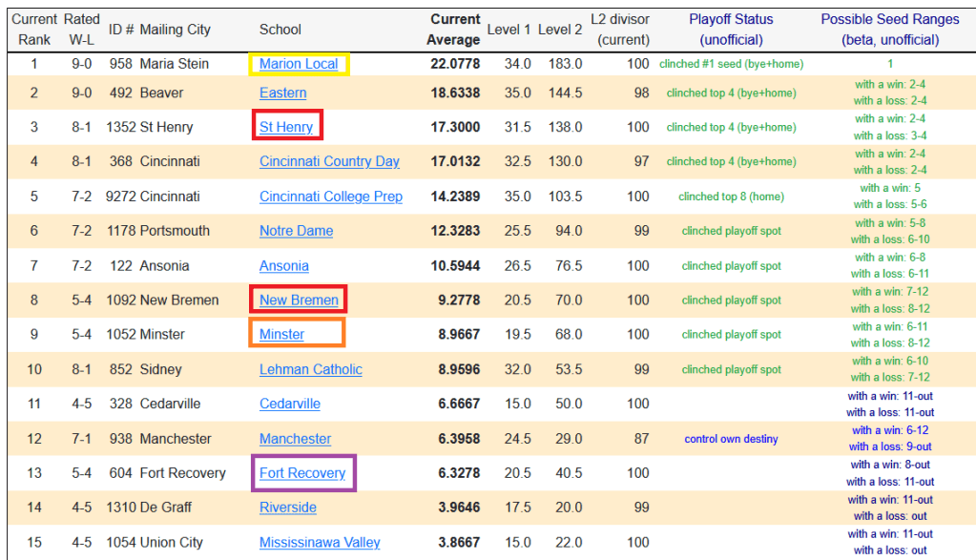976x560 pixels.
Task: Click the Notre Dame school link
Action: 296,231
